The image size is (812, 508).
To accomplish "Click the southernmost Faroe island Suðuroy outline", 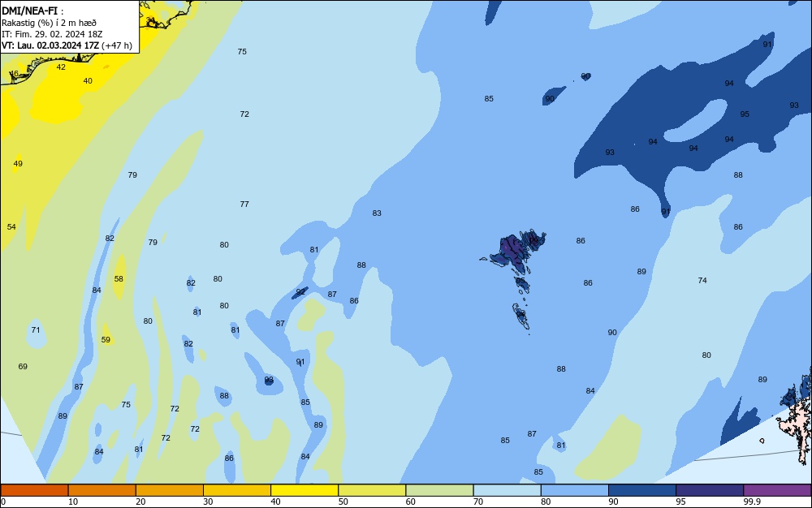I will pyautogui.click(x=521, y=316).
